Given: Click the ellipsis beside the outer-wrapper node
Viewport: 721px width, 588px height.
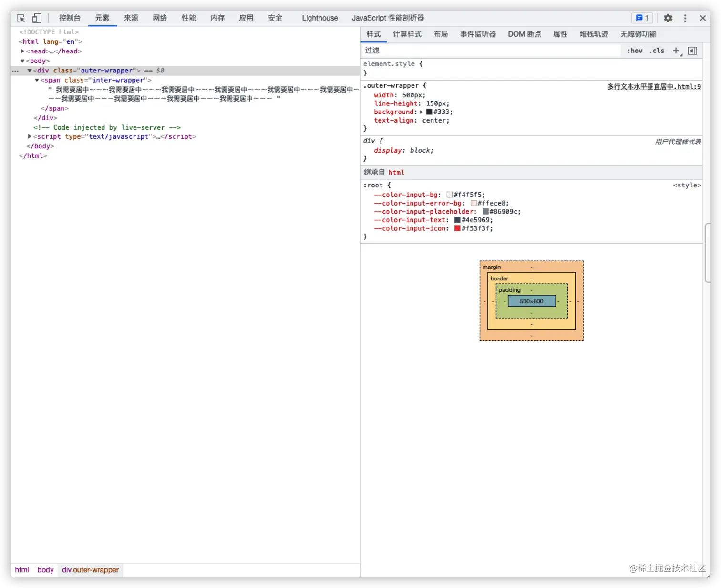Looking at the screenshot, I should tap(15, 71).
